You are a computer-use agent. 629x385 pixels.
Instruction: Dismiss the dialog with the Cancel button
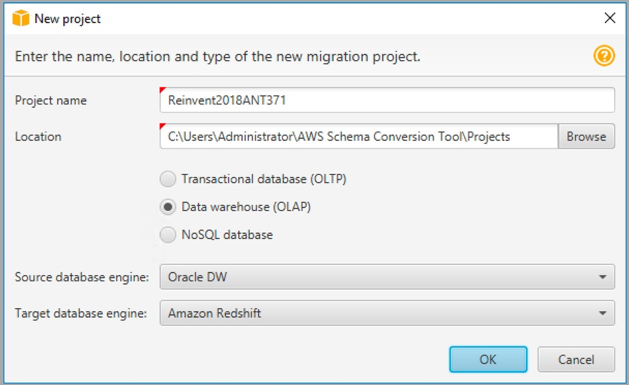[576, 359]
